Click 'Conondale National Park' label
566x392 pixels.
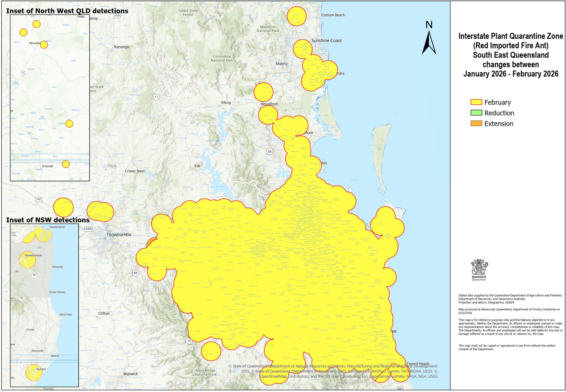222,58
